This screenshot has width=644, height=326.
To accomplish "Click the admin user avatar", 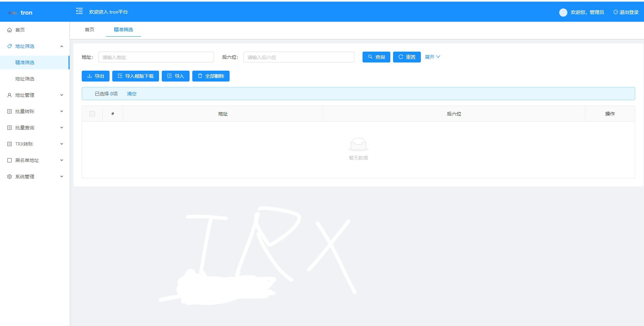I will [x=563, y=13].
